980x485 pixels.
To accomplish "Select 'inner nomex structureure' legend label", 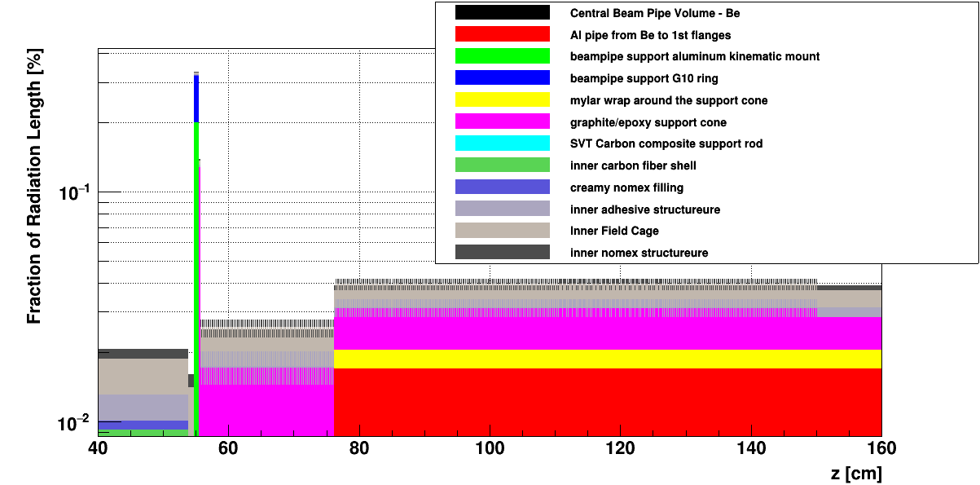I will click(x=639, y=253).
